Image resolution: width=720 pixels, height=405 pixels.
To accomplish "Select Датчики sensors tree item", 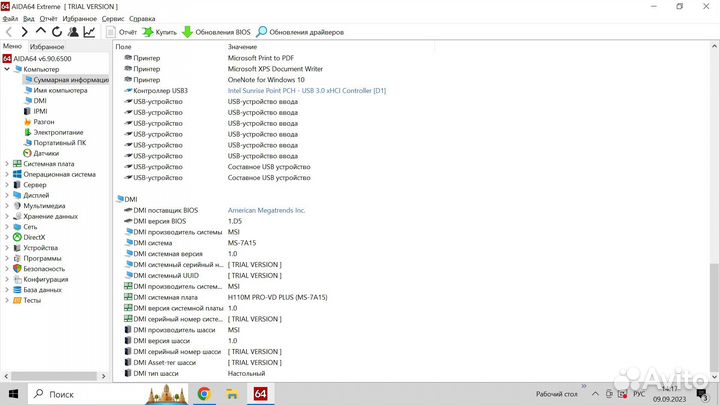I will click(41, 153).
